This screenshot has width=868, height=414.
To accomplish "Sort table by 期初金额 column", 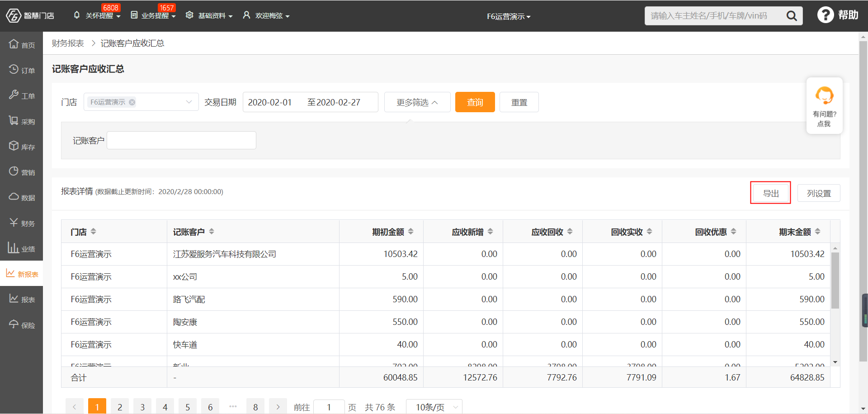I will [411, 232].
